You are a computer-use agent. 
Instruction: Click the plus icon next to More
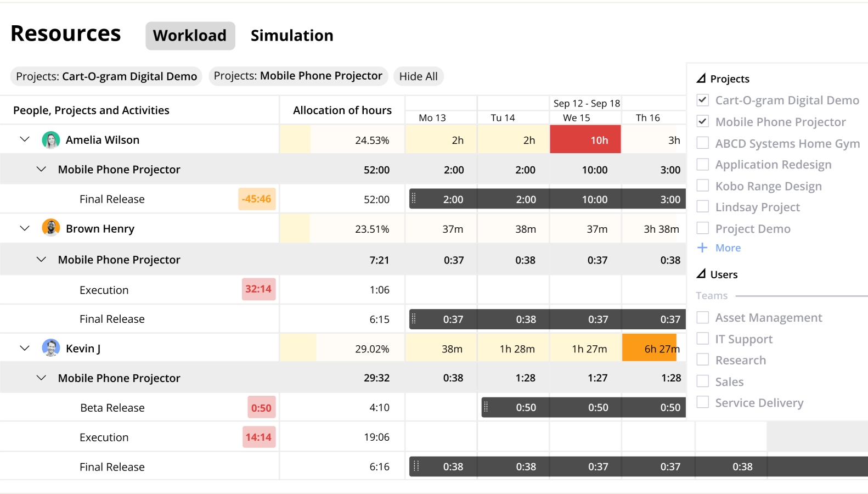703,248
